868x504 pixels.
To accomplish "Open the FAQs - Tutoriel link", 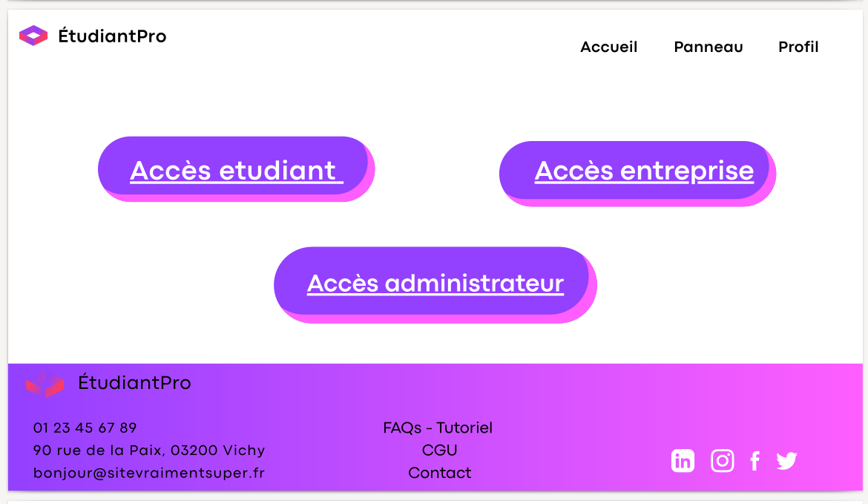I will (x=438, y=428).
